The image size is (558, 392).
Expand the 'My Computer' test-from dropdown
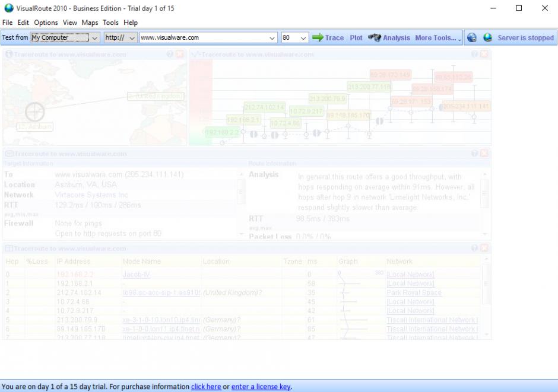94,38
